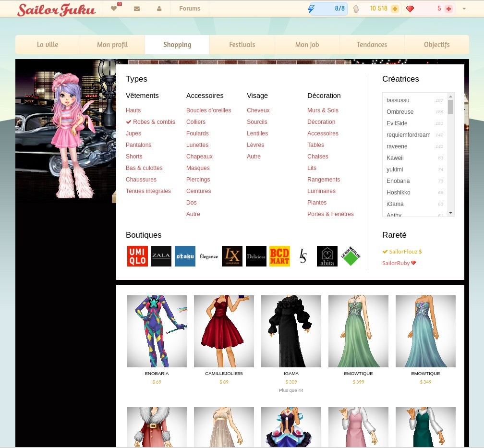Select the Shopping tab

coord(177,45)
